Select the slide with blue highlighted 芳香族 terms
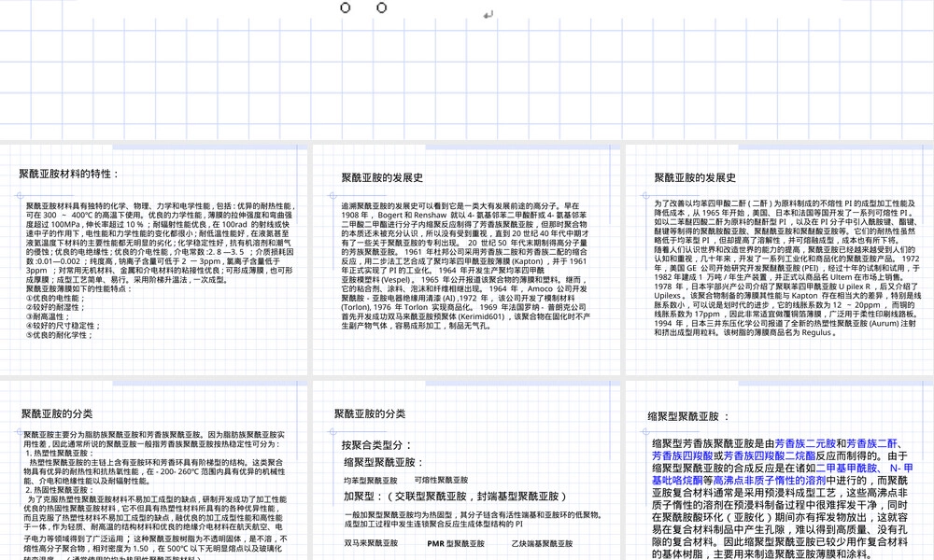Image resolution: width=934 pixels, height=560 pixels. [x=780, y=470]
